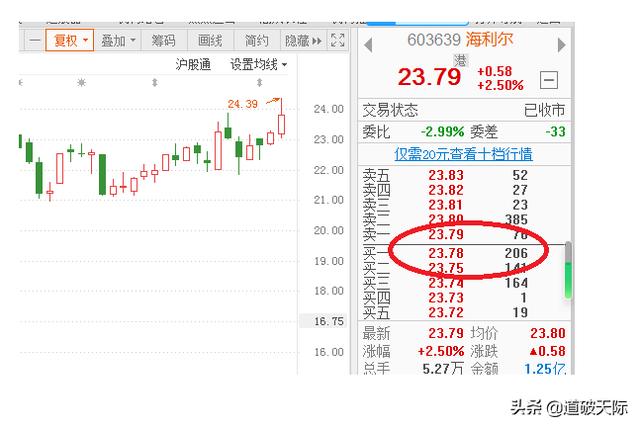Screen dimensions: 640x428
Task: Click the sun event marker above chart
Action: [81, 83]
